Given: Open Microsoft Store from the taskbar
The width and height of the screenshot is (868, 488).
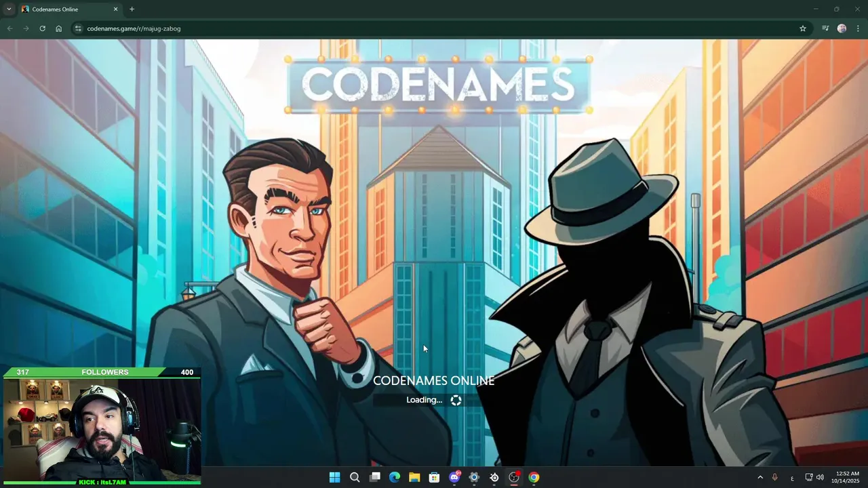Looking at the screenshot, I should pyautogui.click(x=434, y=477).
